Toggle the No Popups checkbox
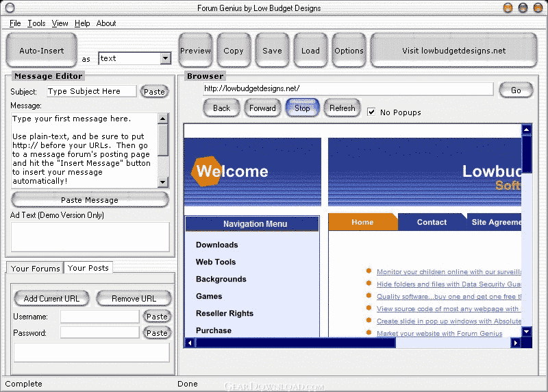548x392 pixels. click(x=371, y=112)
